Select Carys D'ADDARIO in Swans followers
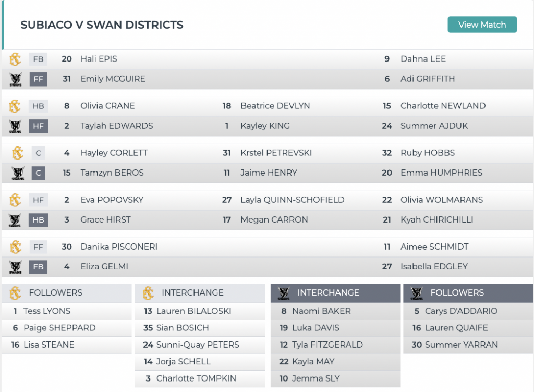Screen dimensions: 534x392 pyautogui.click(x=461, y=311)
